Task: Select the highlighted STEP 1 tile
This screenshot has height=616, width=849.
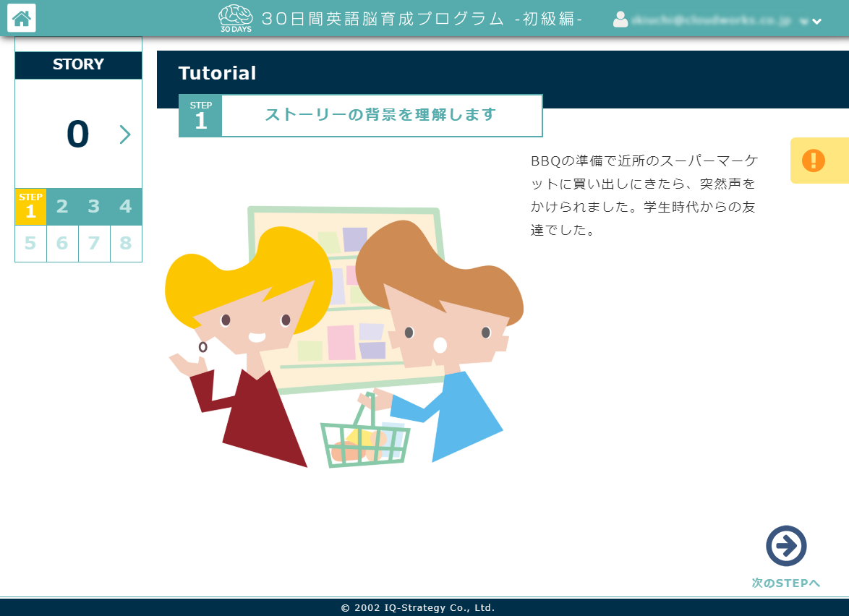Action: pos(30,207)
